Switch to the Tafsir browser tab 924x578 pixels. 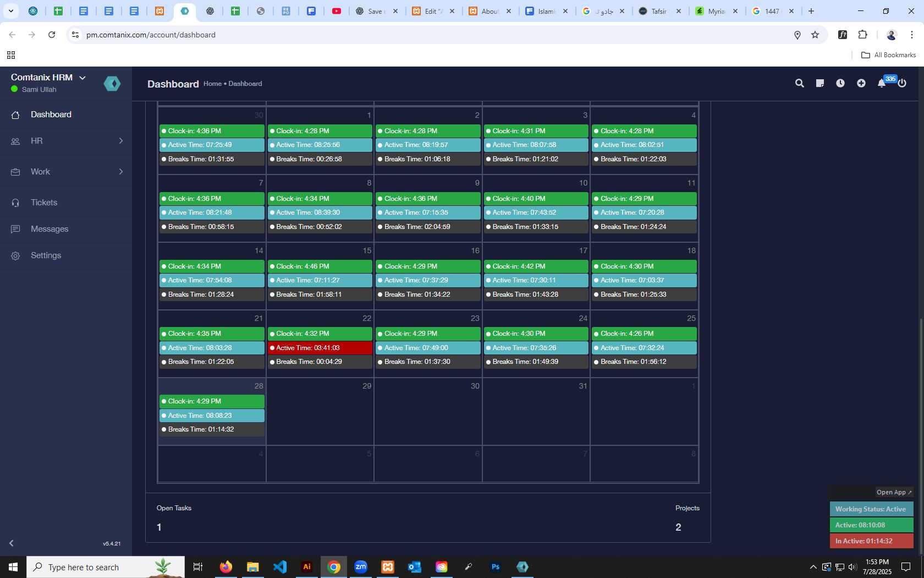tap(658, 11)
